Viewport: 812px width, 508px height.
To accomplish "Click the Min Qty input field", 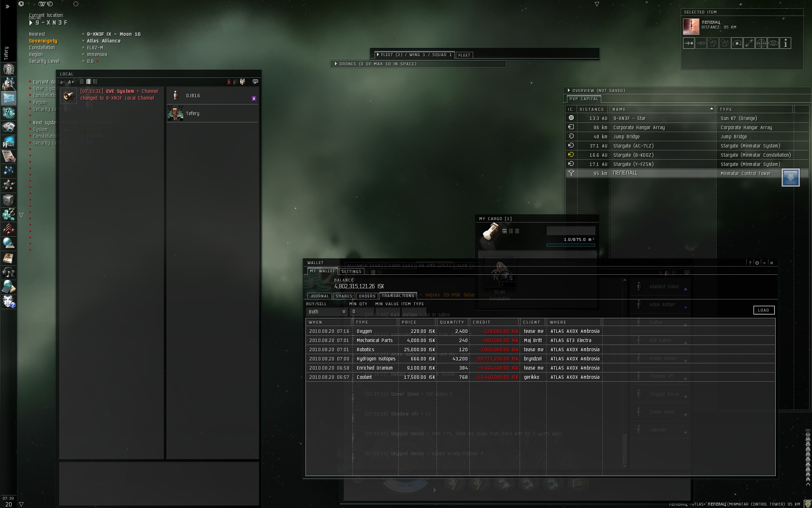I will click(362, 312).
